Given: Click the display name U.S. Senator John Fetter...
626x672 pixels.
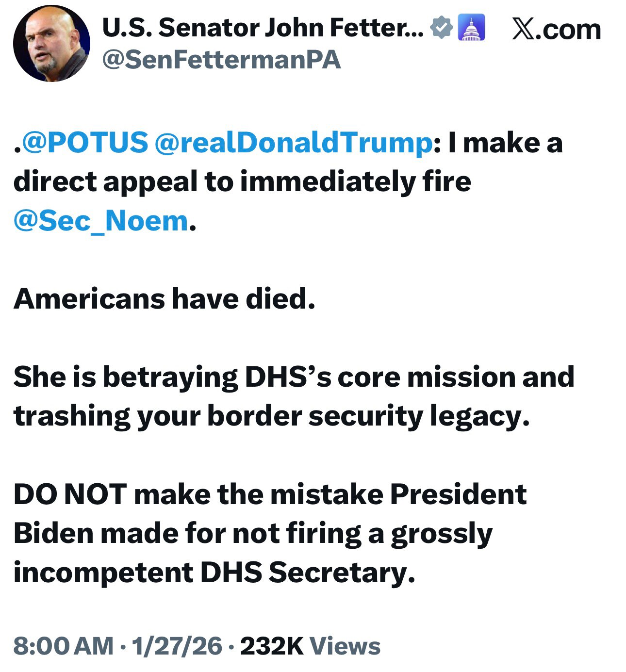Looking at the screenshot, I should pos(263,27).
